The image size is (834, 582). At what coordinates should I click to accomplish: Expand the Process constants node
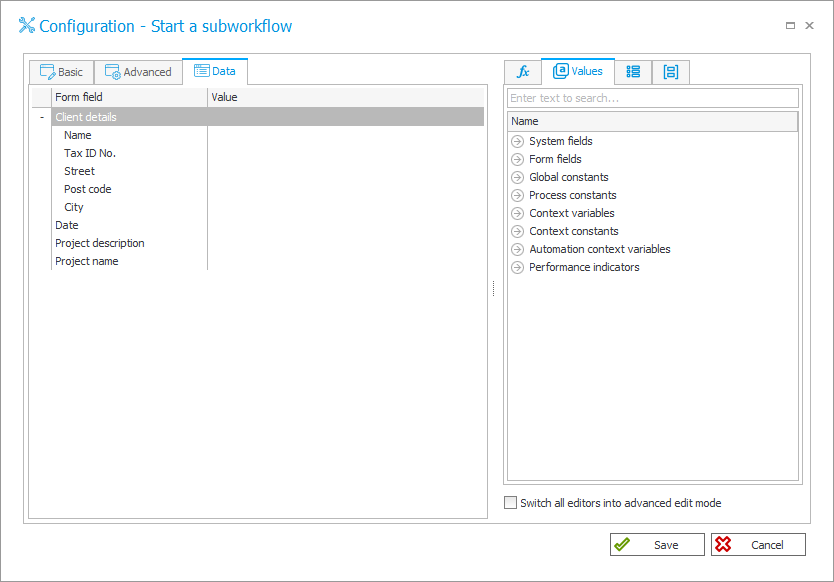click(517, 196)
